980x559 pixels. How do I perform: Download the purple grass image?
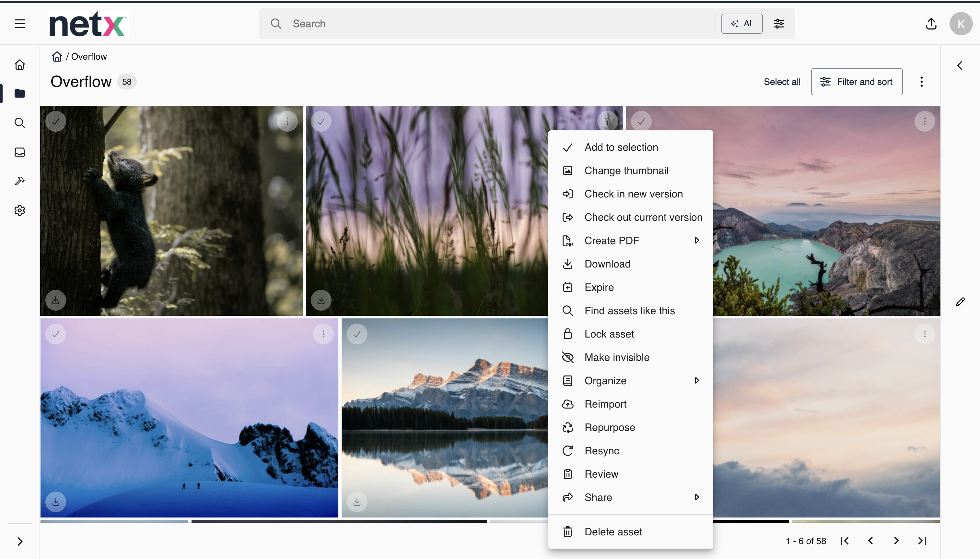point(321,300)
